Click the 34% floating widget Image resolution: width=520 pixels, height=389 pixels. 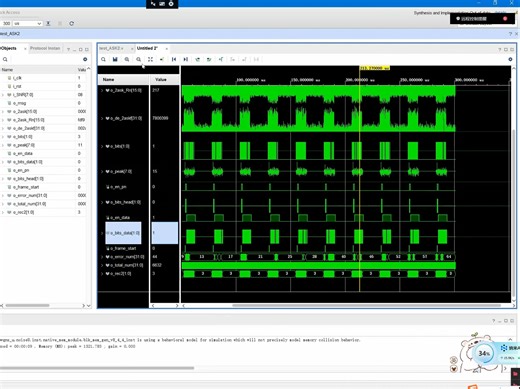[x=484, y=353]
